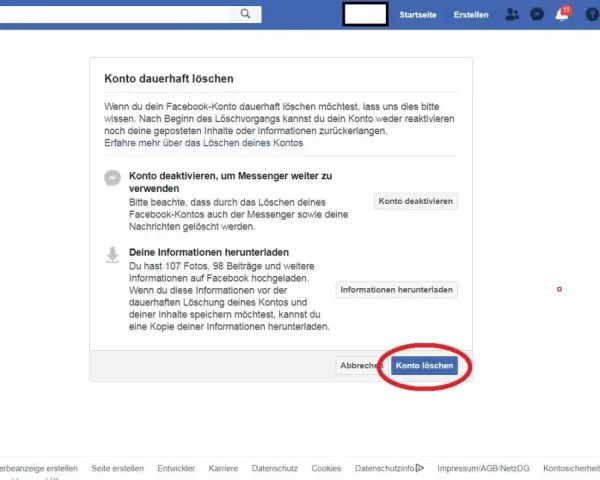
Task: Open the Impressum/AGB/NetzDG footer link
Action: pos(483,468)
